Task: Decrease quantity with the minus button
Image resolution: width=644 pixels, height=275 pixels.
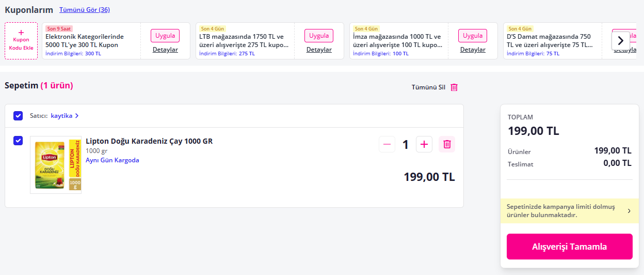Action: 387,144
